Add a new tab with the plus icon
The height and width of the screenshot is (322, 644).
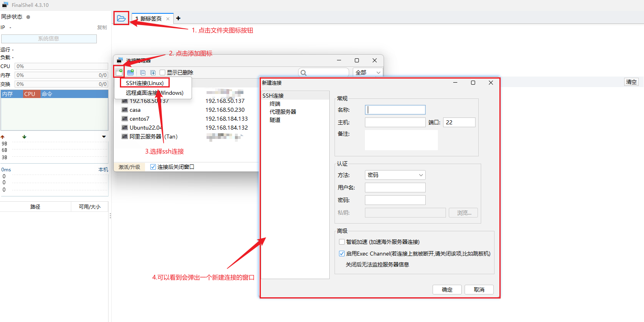(178, 18)
